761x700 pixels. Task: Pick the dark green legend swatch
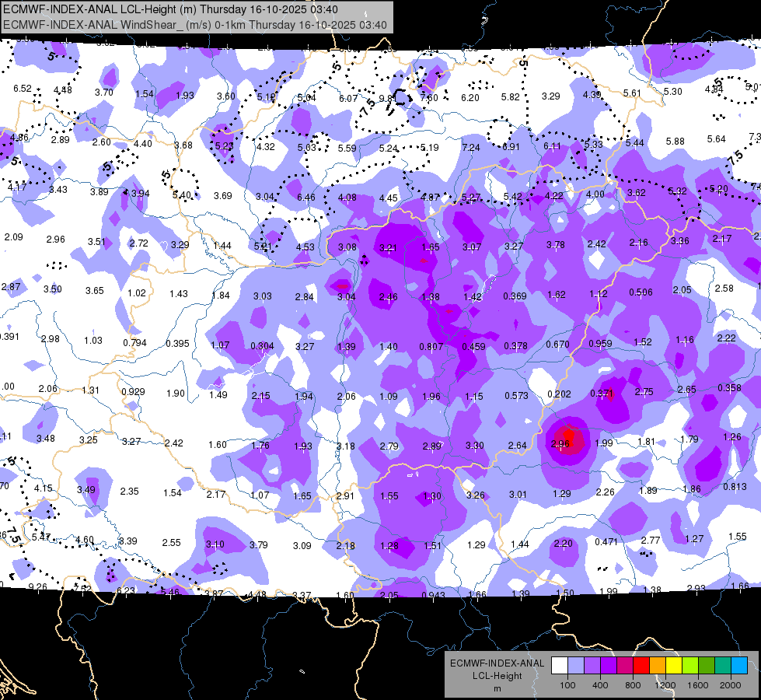pos(707,666)
